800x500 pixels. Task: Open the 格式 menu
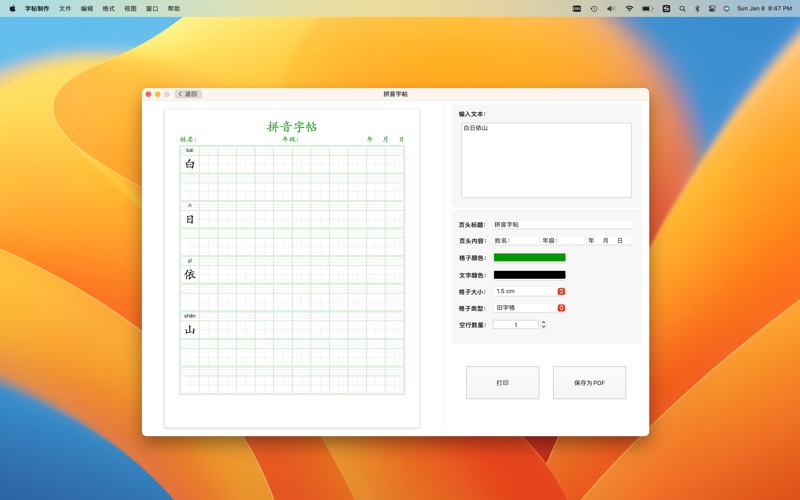tap(108, 8)
